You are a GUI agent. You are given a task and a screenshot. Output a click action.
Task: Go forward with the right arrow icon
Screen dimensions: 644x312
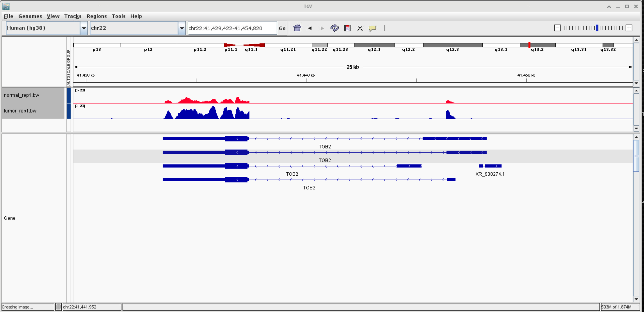click(322, 28)
